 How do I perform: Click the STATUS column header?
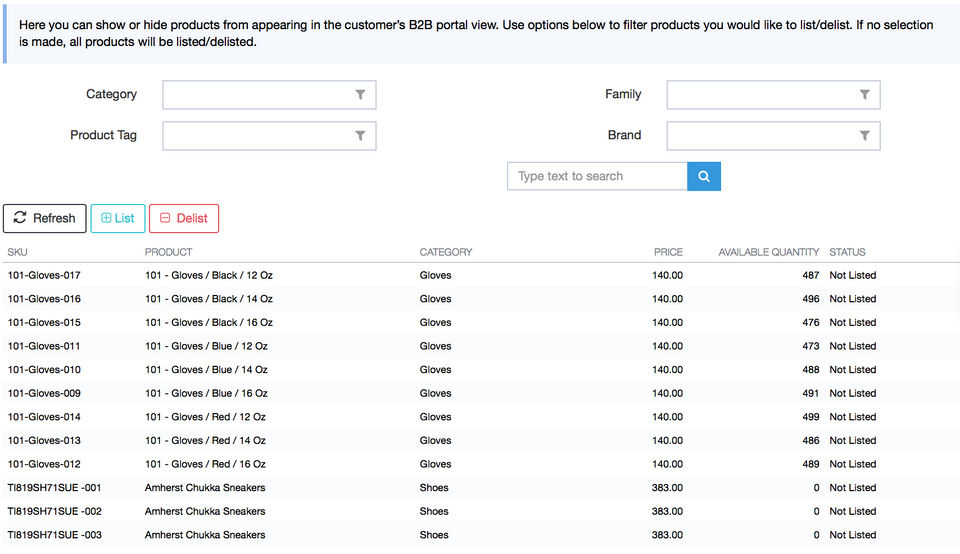pos(847,252)
